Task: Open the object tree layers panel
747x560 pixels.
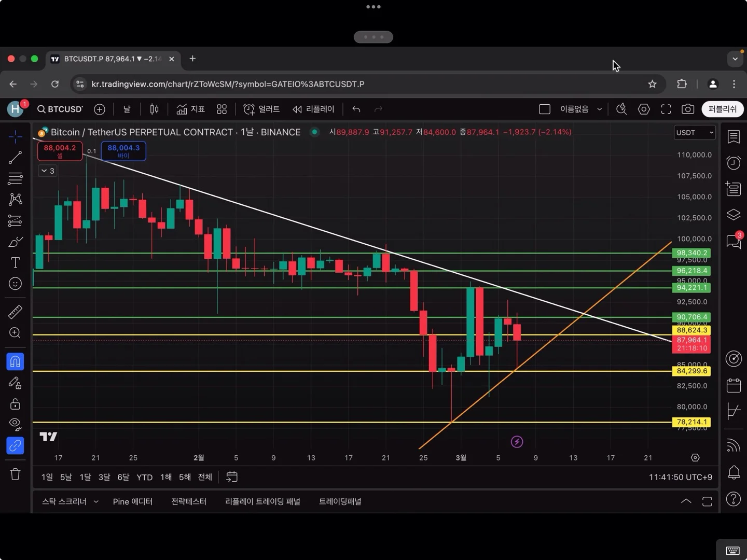Action: click(x=734, y=214)
